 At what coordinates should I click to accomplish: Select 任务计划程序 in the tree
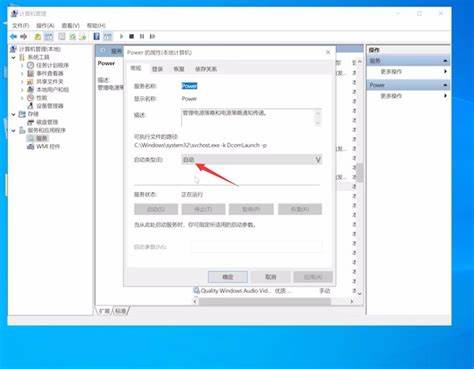tap(52, 65)
